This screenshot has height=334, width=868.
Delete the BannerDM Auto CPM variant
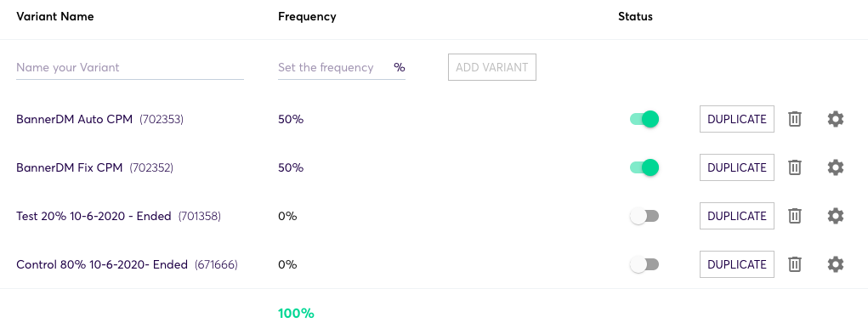(794, 119)
